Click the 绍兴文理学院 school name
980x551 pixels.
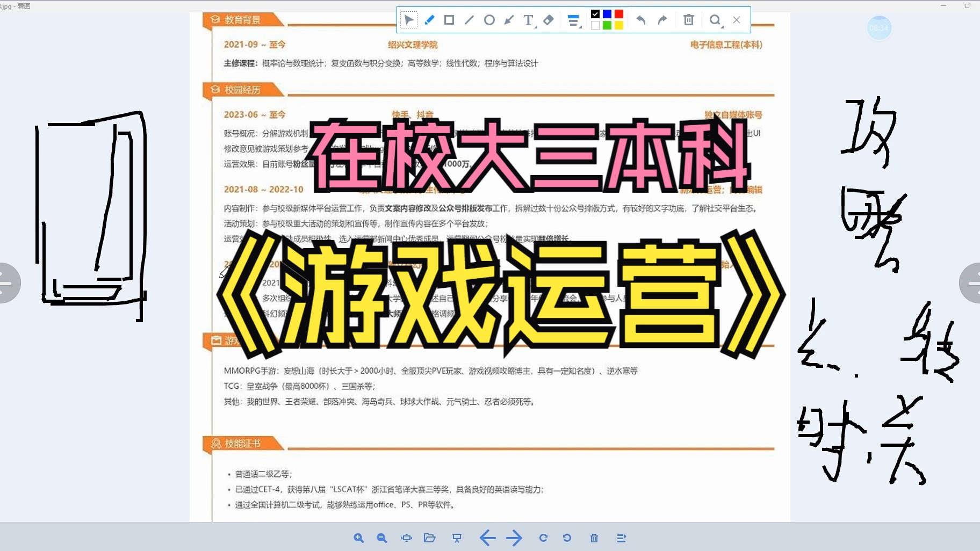tap(413, 45)
